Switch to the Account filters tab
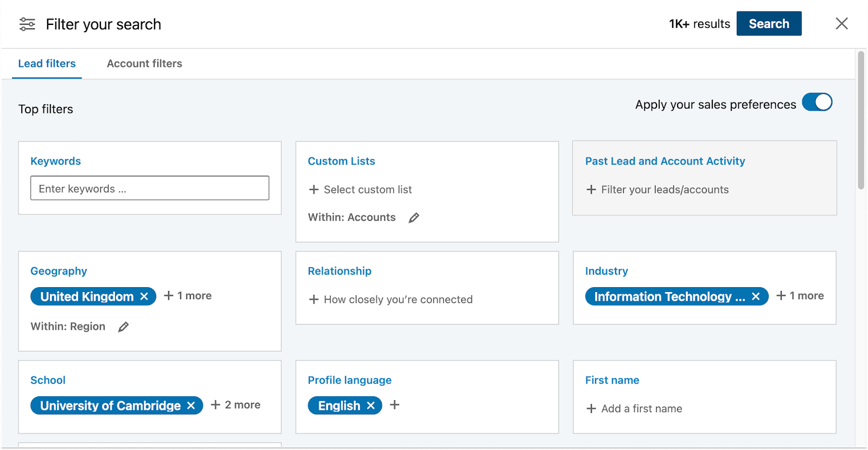The height and width of the screenshot is (450, 868). point(144,64)
